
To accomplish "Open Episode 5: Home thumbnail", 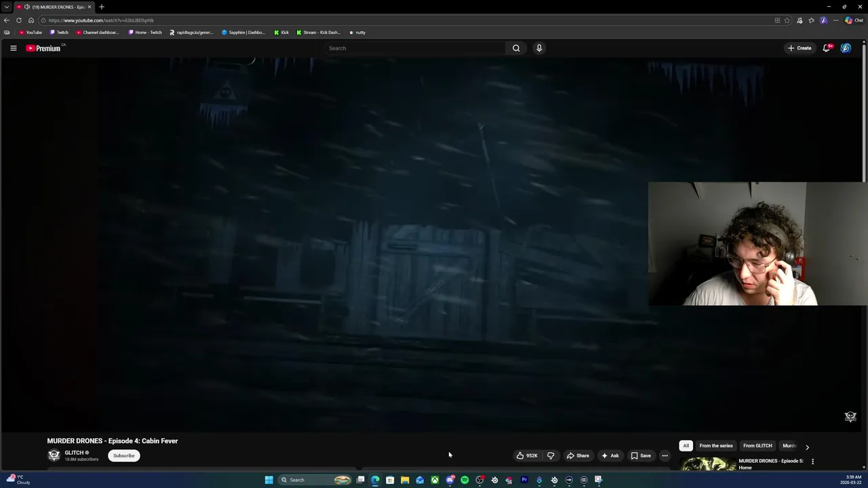I will [708, 464].
